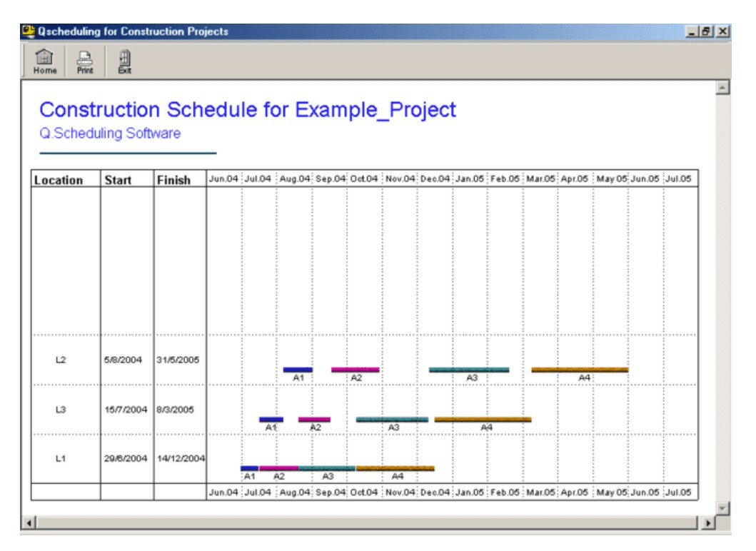Screen dimensions: 756x551
Task: Click the Home toolbar icon
Action: click(x=45, y=62)
